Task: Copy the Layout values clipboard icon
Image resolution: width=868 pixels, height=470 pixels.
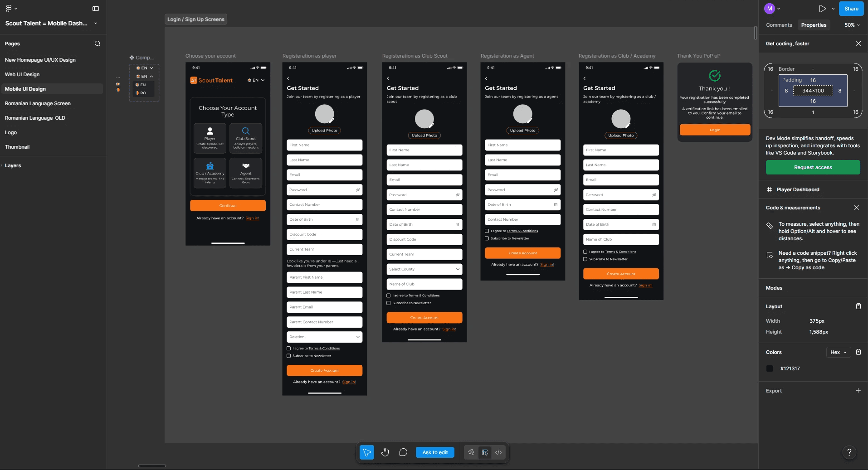Action: coord(858,306)
